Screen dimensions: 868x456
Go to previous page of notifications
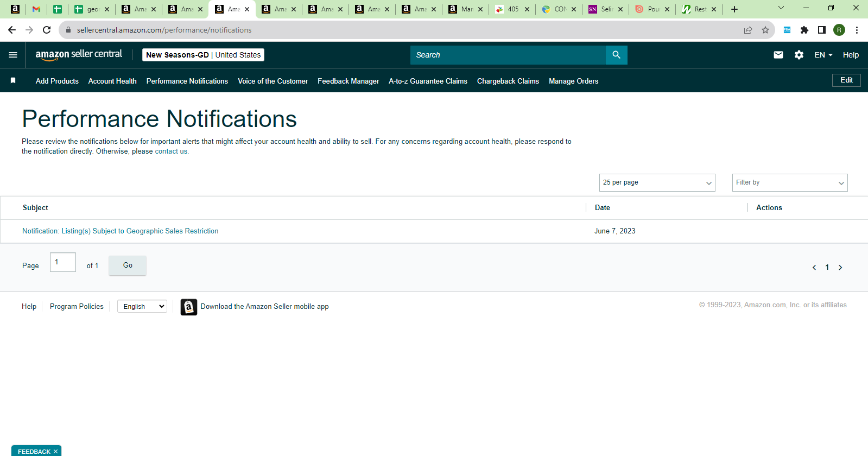tap(814, 267)
